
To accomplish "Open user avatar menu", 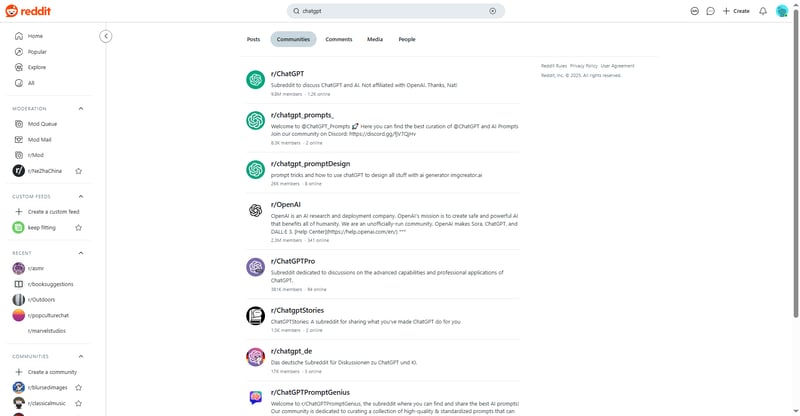I will (782, 11).
